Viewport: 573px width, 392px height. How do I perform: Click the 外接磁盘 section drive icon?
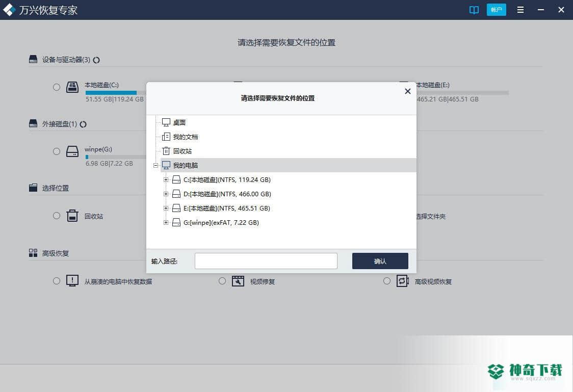click(x=33, y=123)
